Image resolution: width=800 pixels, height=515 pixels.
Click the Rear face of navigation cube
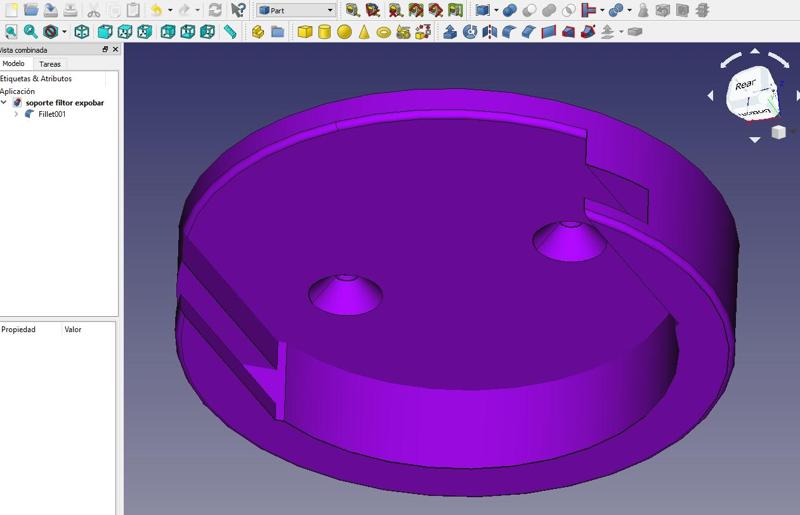(745, 84)
